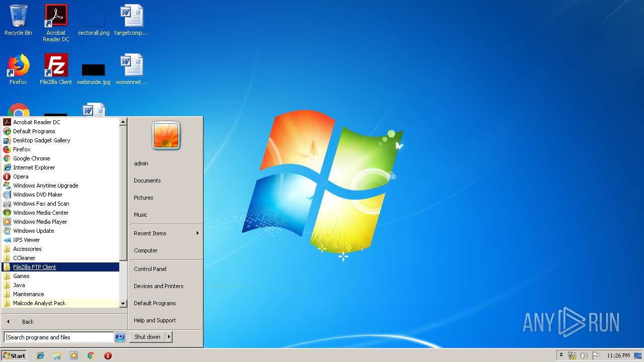Open Help and Support
644x362 pixels.
point(166,320)
